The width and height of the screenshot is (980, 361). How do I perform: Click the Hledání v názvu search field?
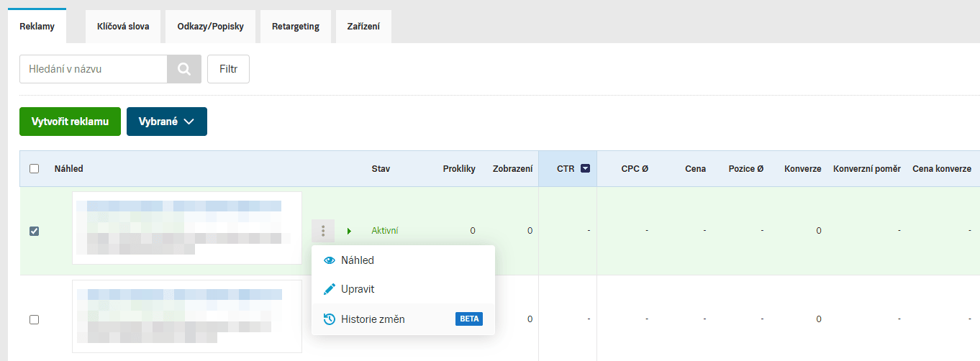click(x=94, y=69)
